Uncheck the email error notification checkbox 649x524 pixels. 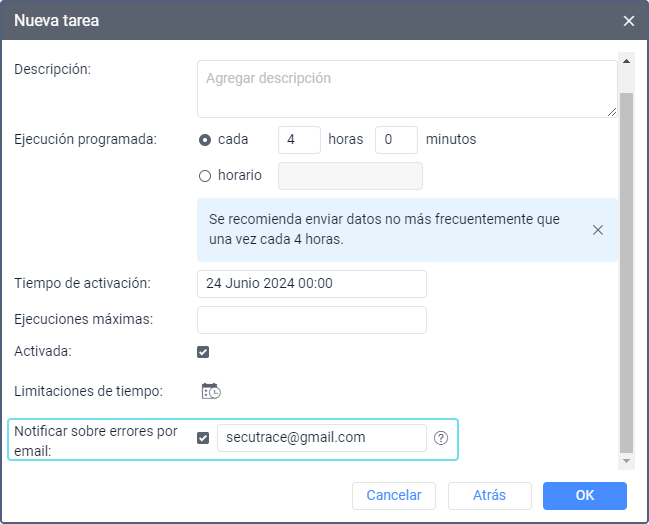203,438
